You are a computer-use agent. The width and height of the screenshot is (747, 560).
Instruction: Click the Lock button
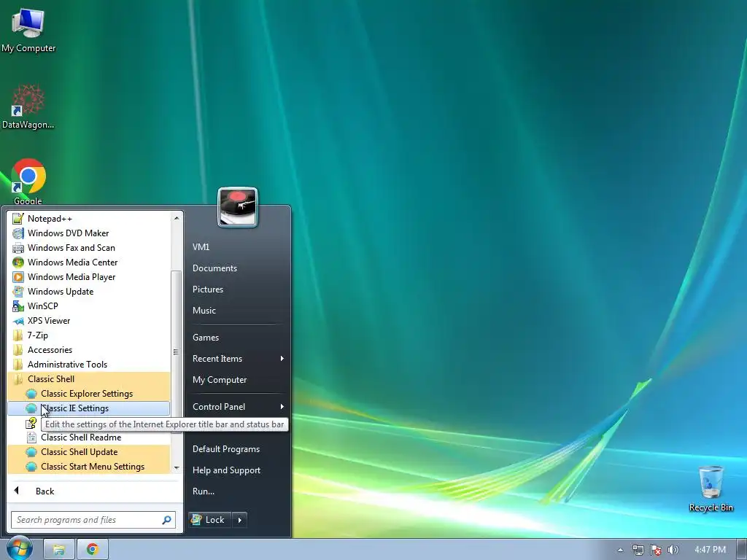pos(209,520)
